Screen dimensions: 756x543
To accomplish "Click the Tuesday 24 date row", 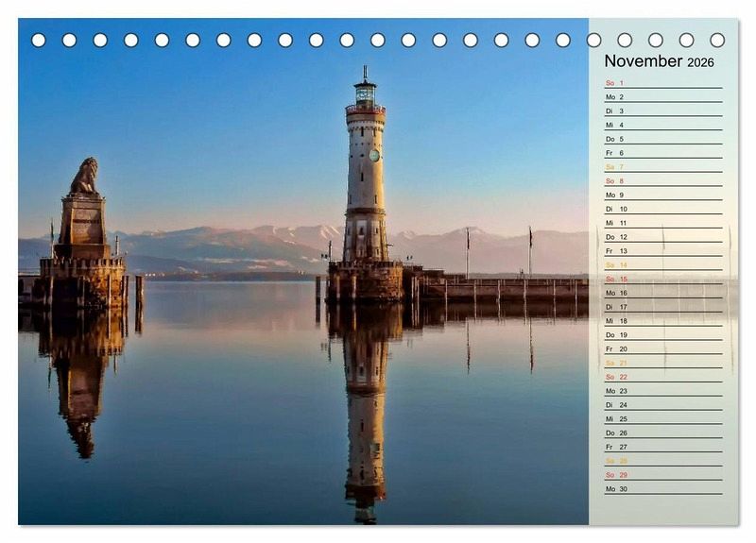I will point(662,405).
